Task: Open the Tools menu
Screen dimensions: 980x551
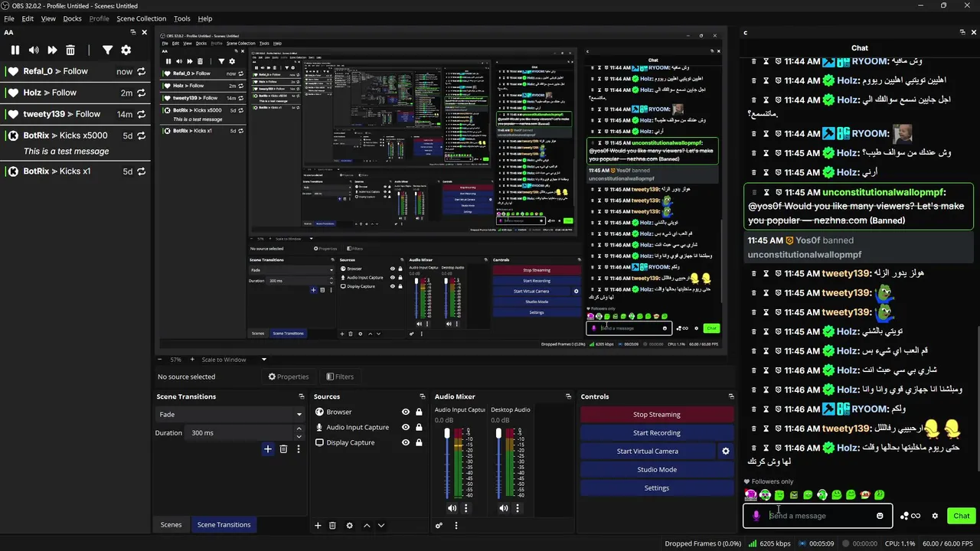Action: [182, 18]
